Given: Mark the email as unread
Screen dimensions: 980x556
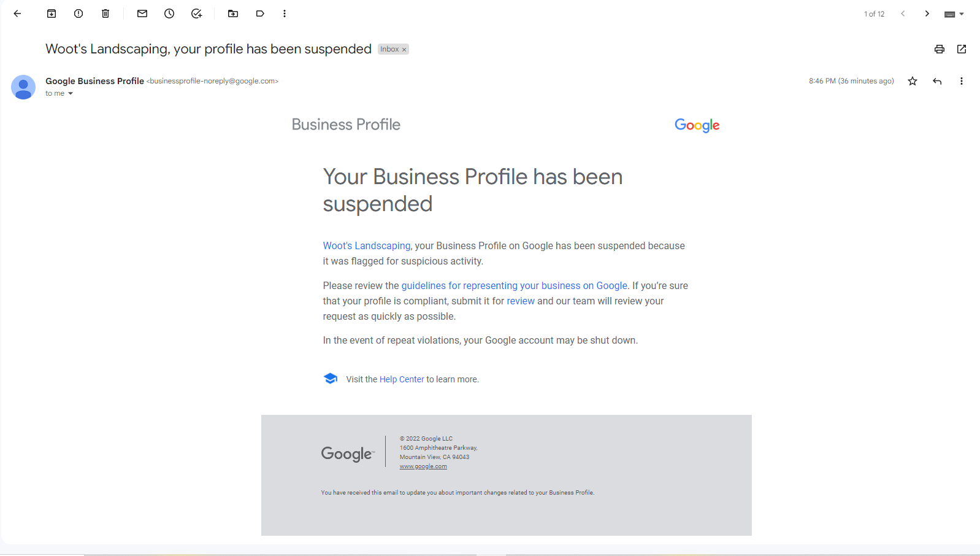Looking at the screenshot, I should tap(142, 14).
